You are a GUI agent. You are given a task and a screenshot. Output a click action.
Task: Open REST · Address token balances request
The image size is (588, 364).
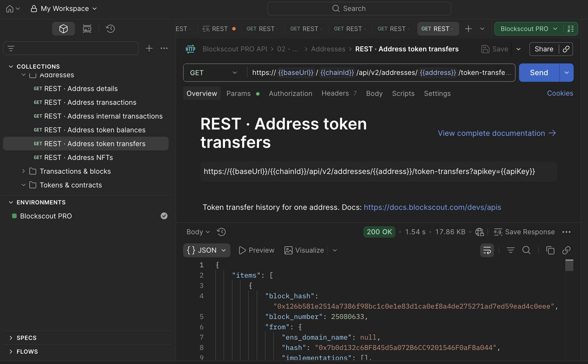coord(95,130)
